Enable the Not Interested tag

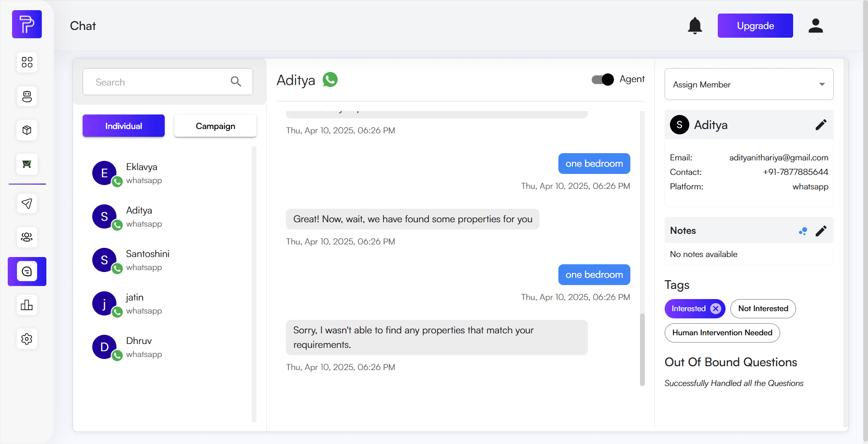tap(763, 308)
